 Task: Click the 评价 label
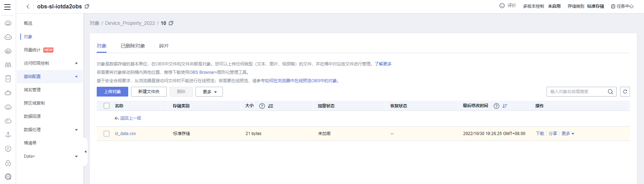click(512, 6)
